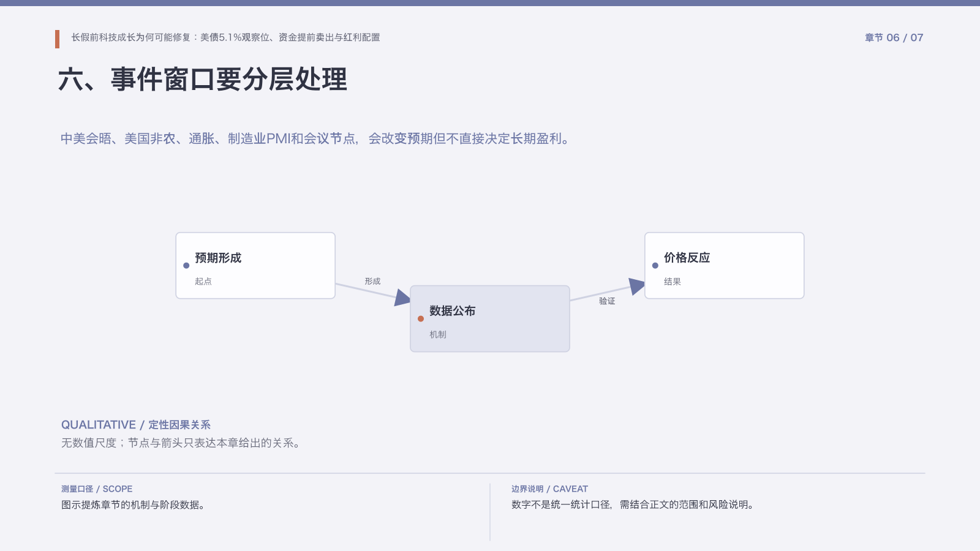Click the chapter indicator 章节 06 / 07
980x551 pixels.
[894, 37]
